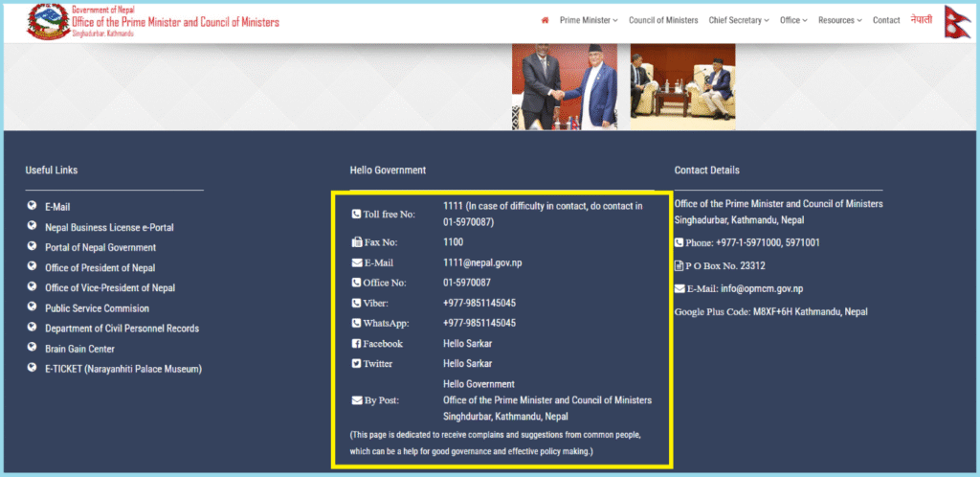The image size is (980, 477).
Task: Click the Facebook icon in Hello Government
Action: pyautogui.click(x=357, y=344)
